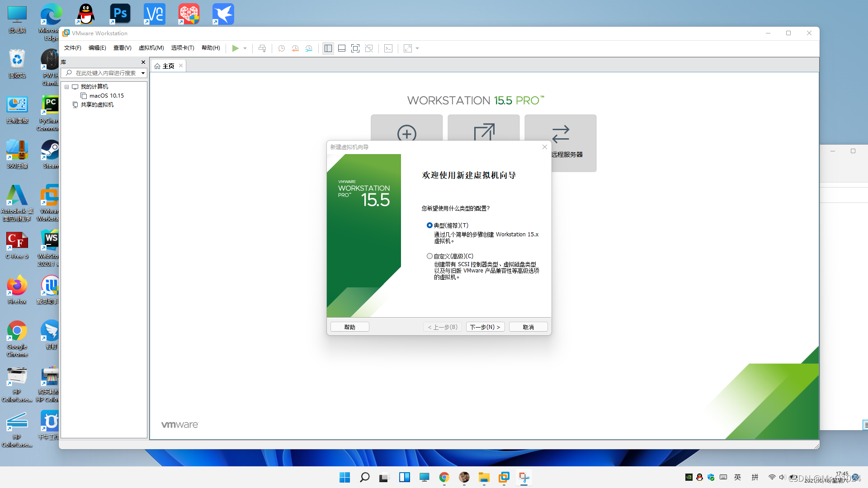Open Widgets panel on taskbar
The height and width of the screenshot is (488, 868).
[x=404, y=478]
